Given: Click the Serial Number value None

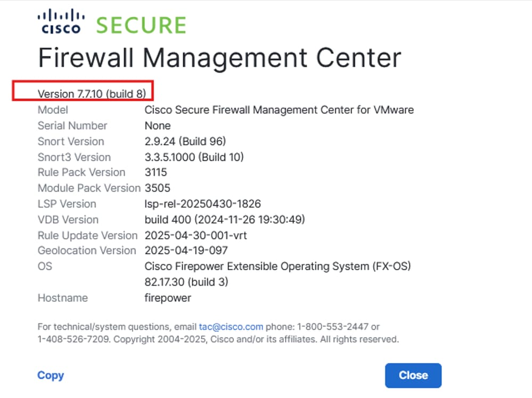Looking at the screenshot, I should 158,126.
